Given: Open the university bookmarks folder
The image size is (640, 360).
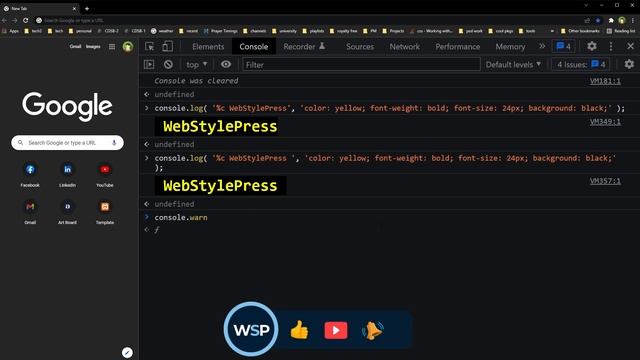Looking at the screenshot, I should pos(284,31).
